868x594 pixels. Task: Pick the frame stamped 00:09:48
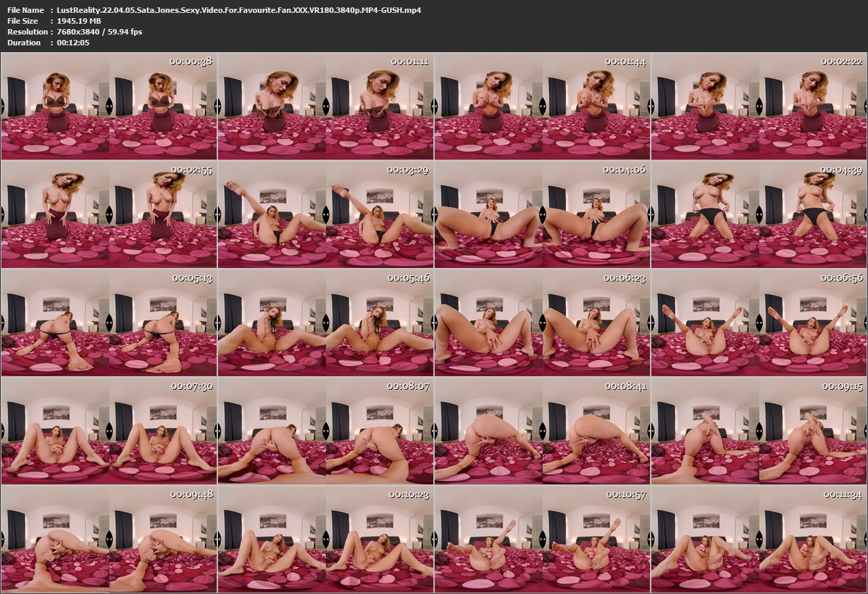[x=109, y=539]
